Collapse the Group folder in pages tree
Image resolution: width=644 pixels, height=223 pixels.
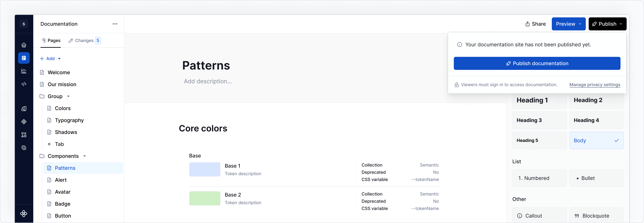[x=69, y=96]
